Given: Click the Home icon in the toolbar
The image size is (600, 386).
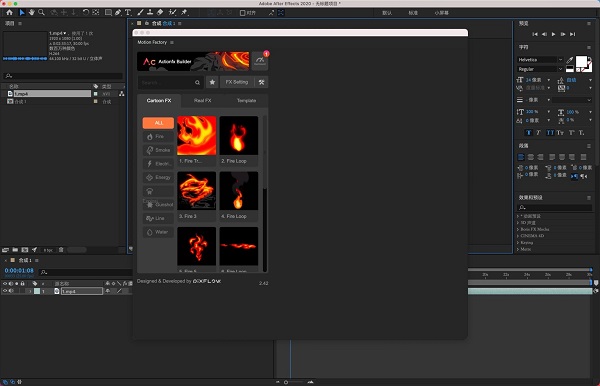Looking at the screenshot, I should click(10, 13).
